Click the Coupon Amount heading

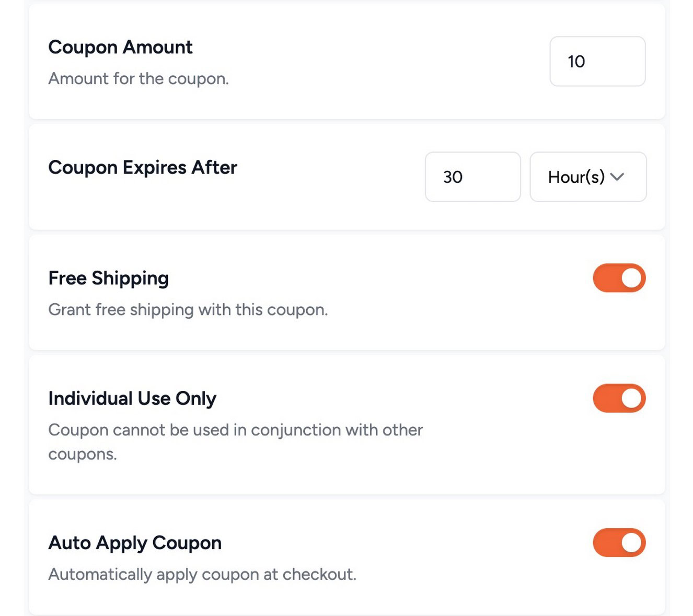120,47
